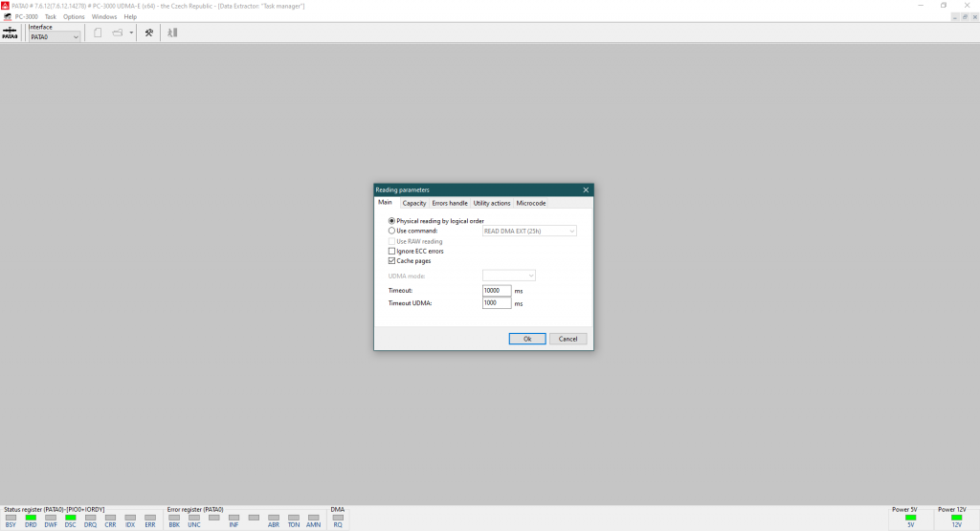
Task: Click the PATA0 port icon in toolbar
Action: [x=11, y=33]
